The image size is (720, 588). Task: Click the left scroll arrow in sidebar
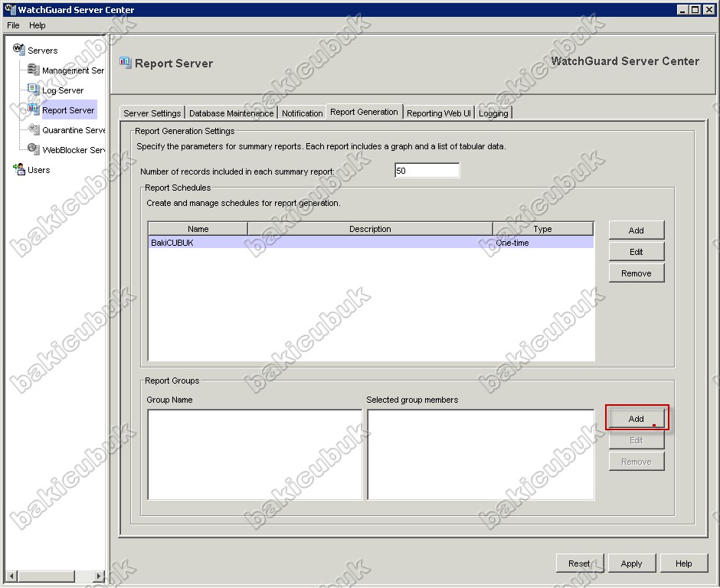tap(12, 576)
